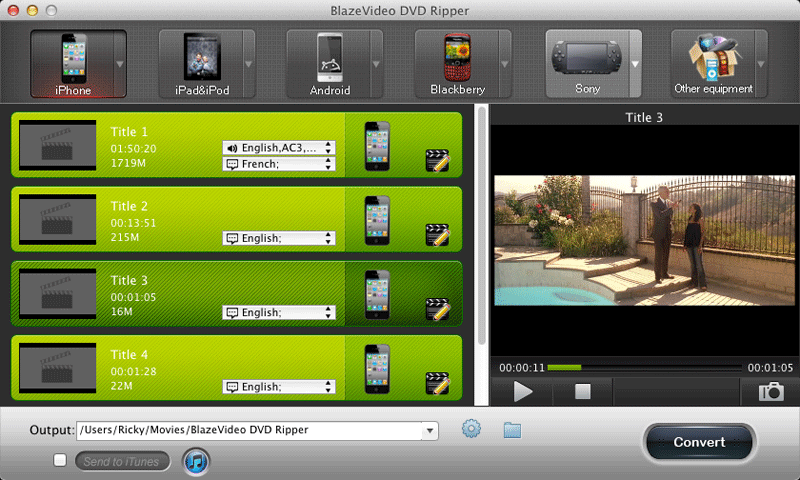Viewport: 800px width, 480px height.
Task: Click Title 3 duration 00:01:05 in list
Action: tap(133, 297)
